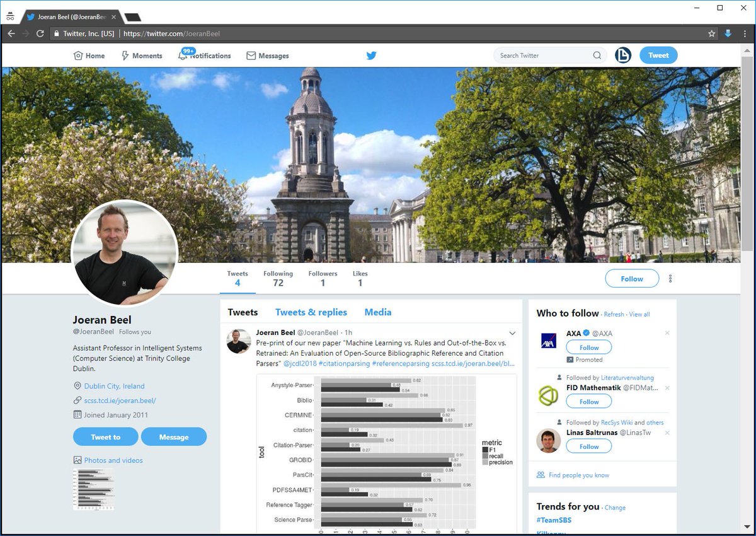Click the Linas Baltrunas avatar

point(548,441)
